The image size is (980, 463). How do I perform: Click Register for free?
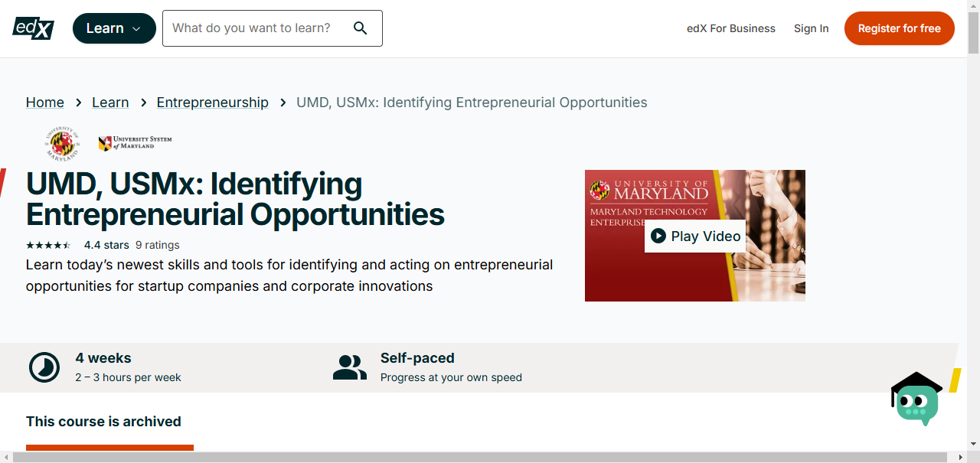pyautogui.click(x=899, y=28)
